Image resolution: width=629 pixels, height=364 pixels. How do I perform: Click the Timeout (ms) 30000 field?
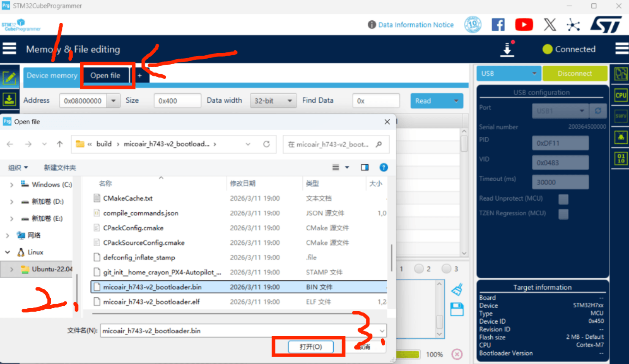point(560,182)
